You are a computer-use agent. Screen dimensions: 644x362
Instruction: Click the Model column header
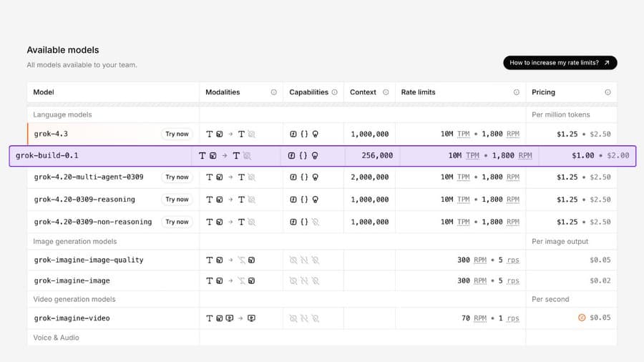coord(44,92)
